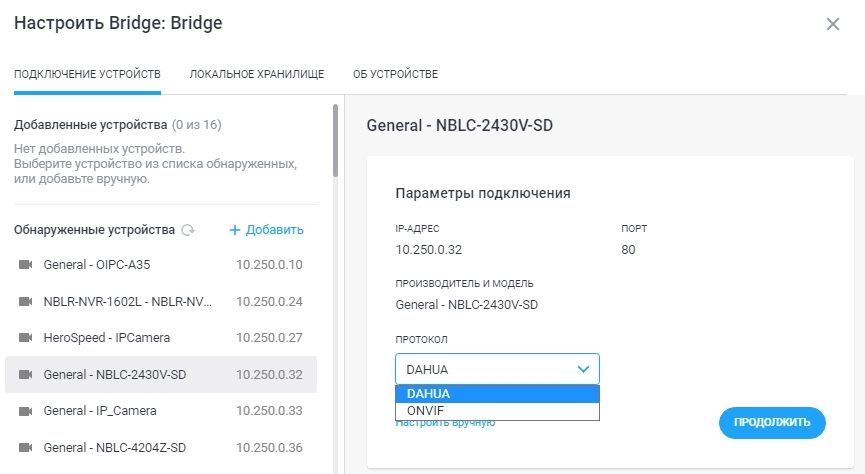This screenshot has height=474, width=865.
Task: Select device General - NBLC-4204Z-SD
Action: (161, 448)
